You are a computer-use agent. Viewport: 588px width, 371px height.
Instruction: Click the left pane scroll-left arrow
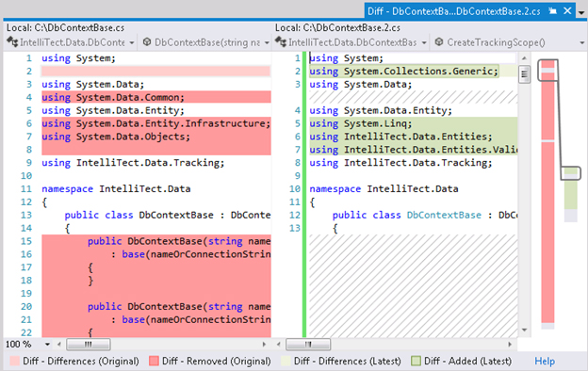coord(59,344)
